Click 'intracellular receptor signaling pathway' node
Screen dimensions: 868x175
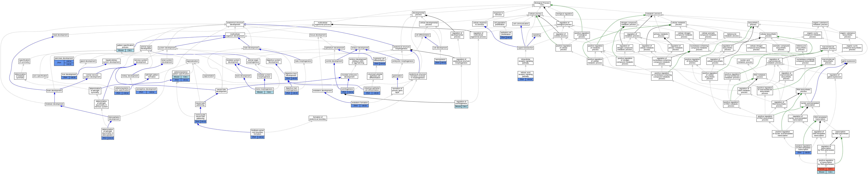(526, 61)
